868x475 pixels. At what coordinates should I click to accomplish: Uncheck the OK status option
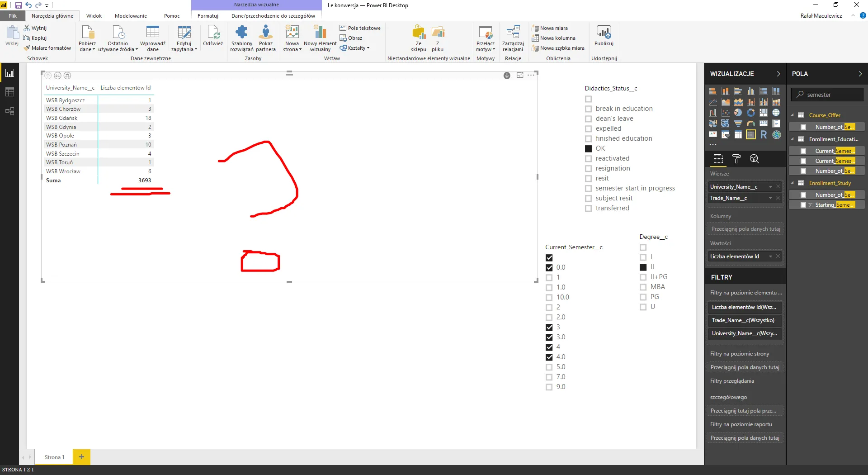pos(588,149)
